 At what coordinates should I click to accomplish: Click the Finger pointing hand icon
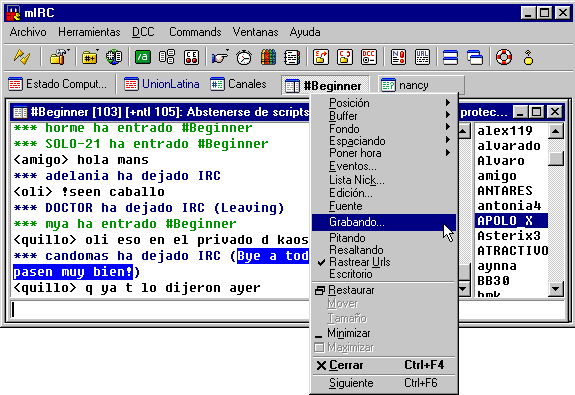point(220,57)
